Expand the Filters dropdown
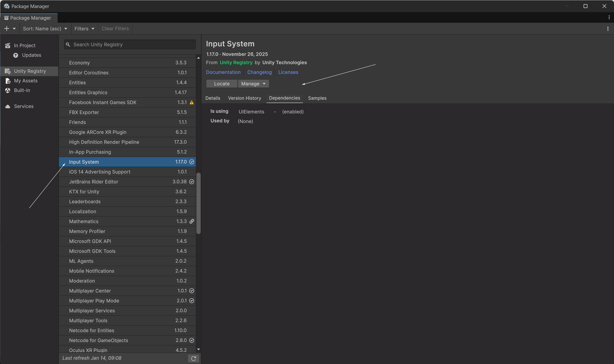Viewport: 614px width, 364px height. point(84,28)
